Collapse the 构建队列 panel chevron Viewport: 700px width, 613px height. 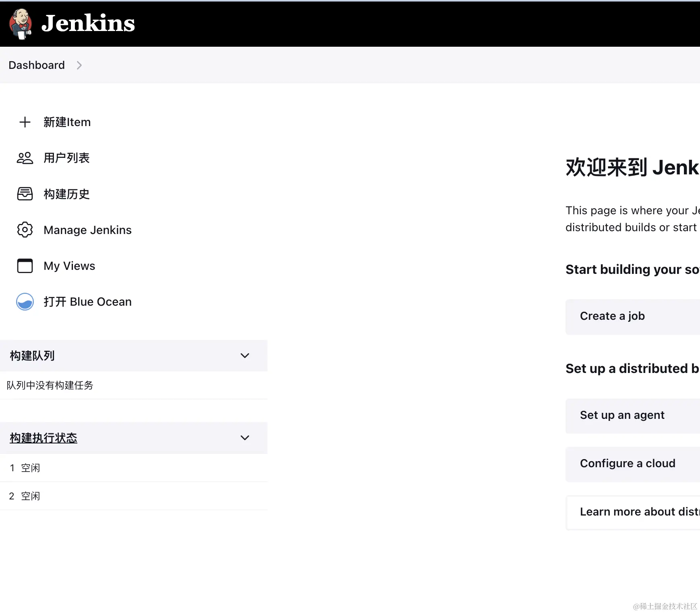click(x=245, y=356)
